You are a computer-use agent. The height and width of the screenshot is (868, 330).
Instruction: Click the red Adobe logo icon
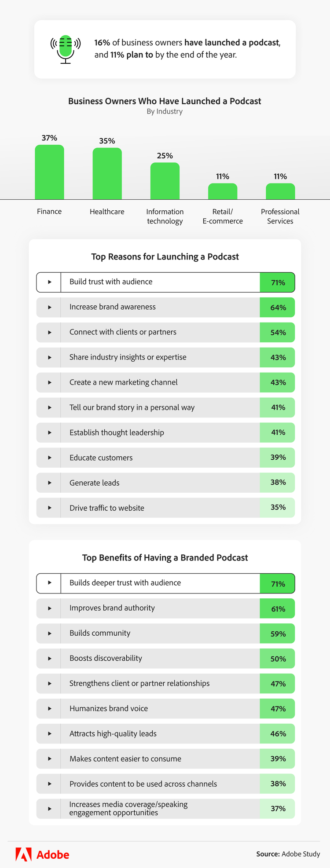[23, 854]
